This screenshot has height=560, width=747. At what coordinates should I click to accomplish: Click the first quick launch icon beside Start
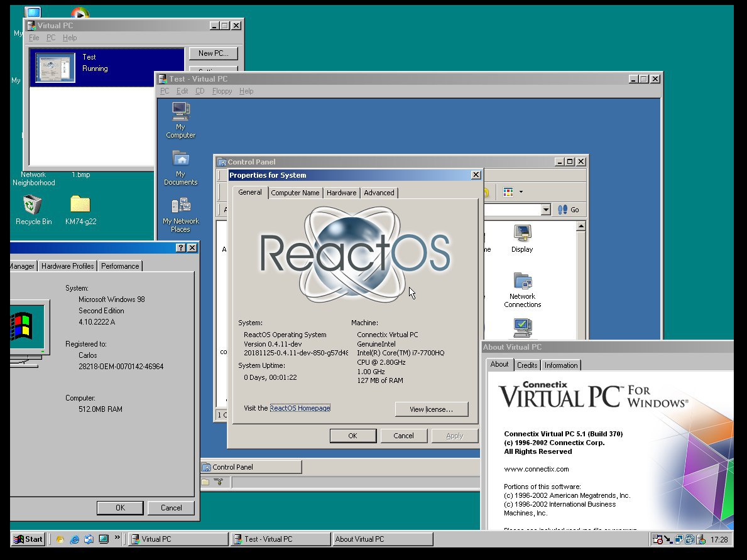click(60, 539)
